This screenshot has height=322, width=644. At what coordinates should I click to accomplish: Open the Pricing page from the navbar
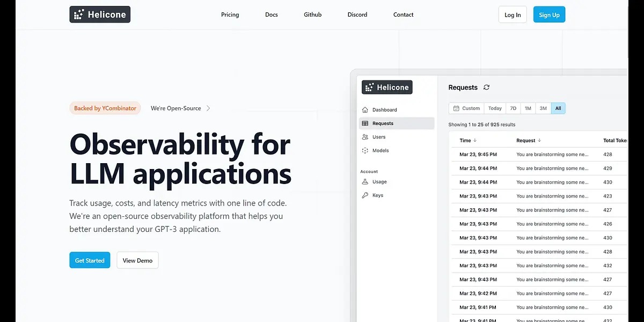click(x=230, y=14)
